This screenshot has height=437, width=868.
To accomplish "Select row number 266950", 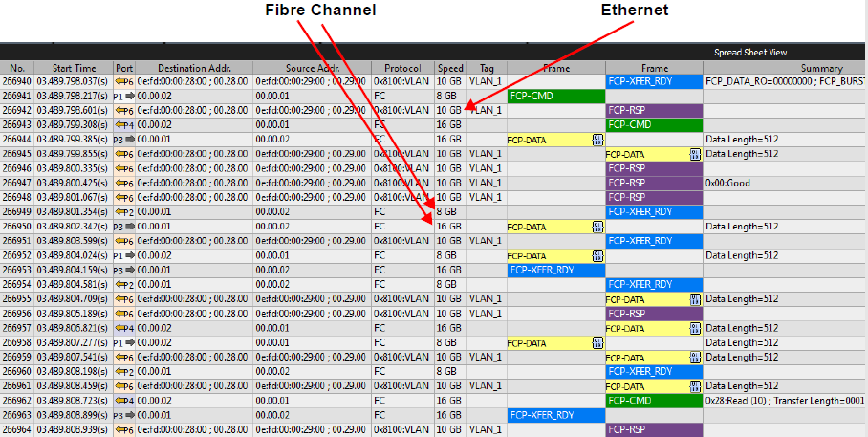I will (x=17, y=227).
